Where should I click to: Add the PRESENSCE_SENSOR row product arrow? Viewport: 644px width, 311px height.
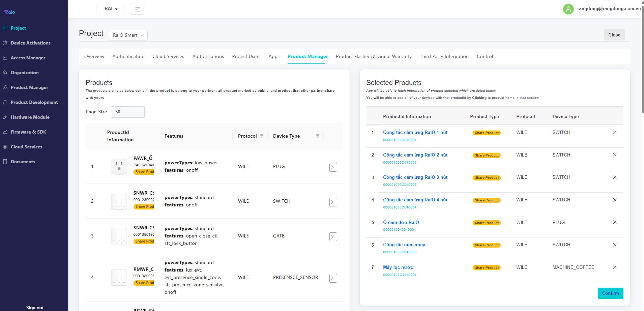pyautogui.click(x=333, y=278)
